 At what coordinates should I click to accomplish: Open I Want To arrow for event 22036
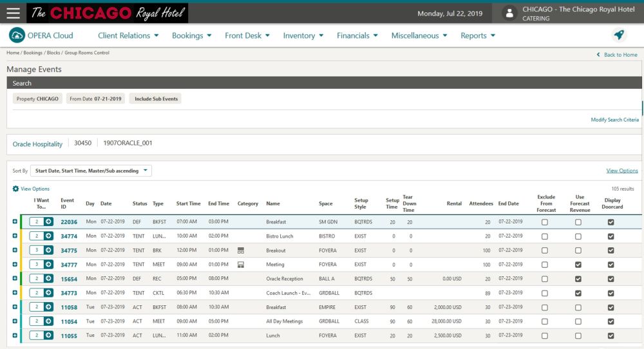48,222
